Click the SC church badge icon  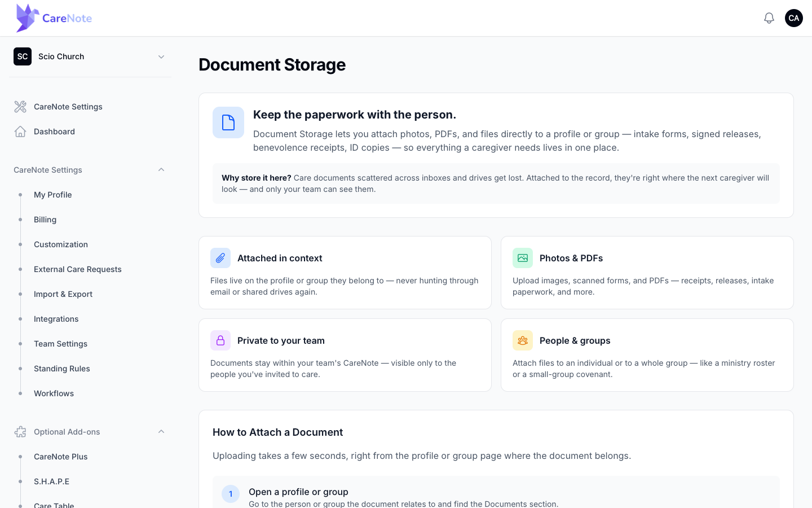click(x=23, y=56)
